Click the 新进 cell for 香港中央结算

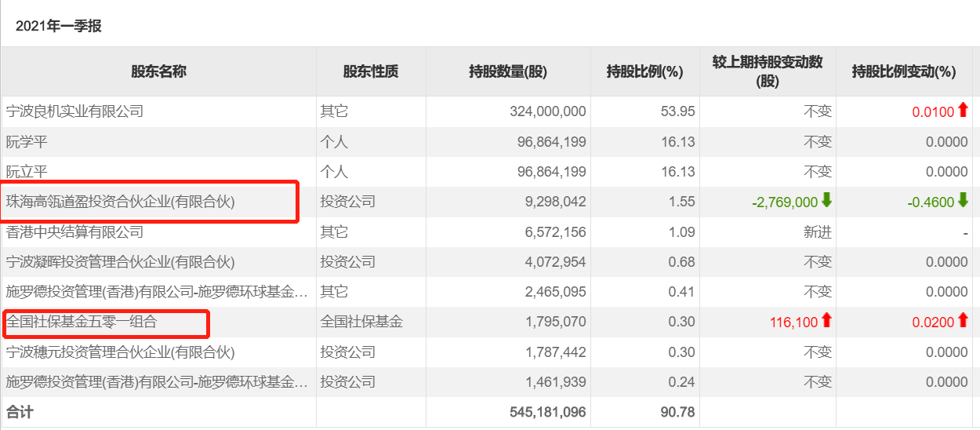pyautogui.click(x=818, y=232)
